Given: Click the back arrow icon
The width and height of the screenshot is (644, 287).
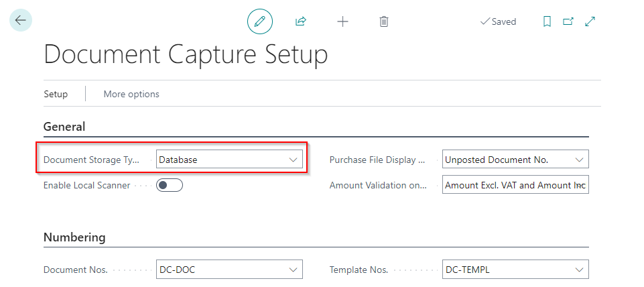Looking at the screenshot, I should (21, 21).
